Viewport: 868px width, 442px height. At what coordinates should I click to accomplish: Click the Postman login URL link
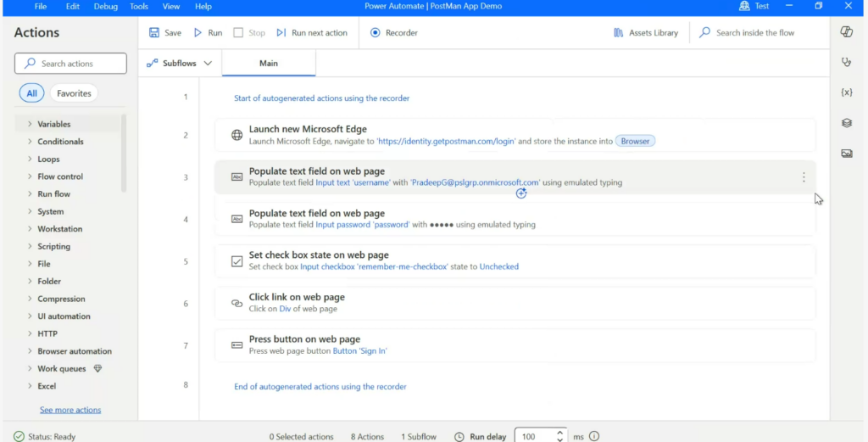coord(446,141)
